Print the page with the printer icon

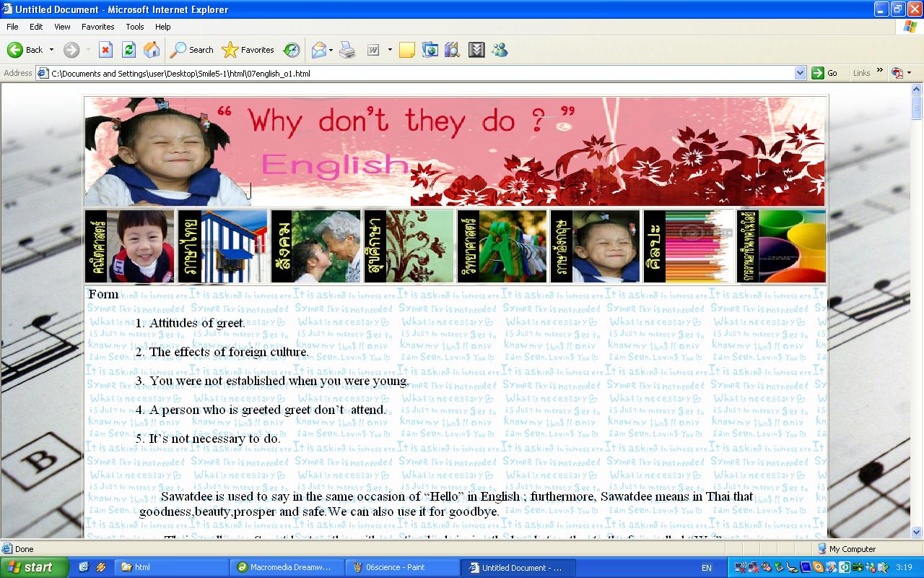(x=347, y=50)
